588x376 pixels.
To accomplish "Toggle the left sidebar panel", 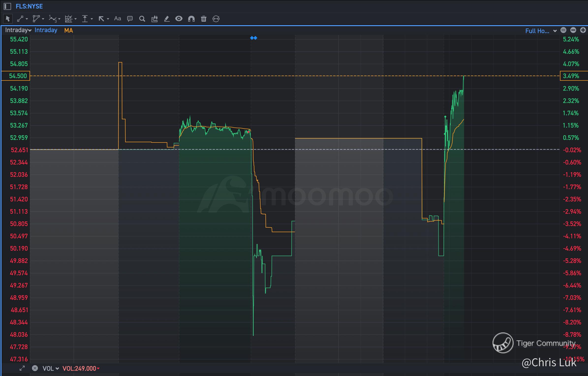I will coord(7,6).
